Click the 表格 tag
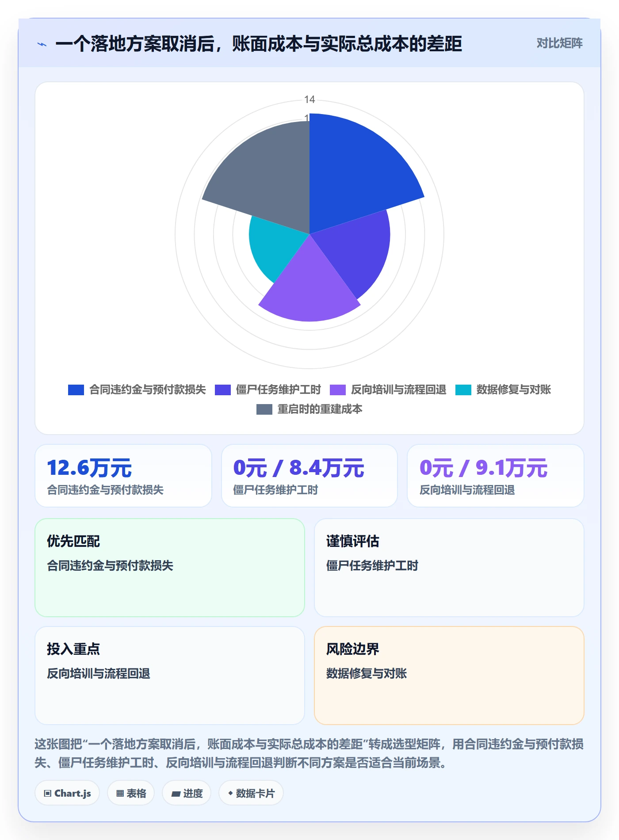 coord(131,793)
